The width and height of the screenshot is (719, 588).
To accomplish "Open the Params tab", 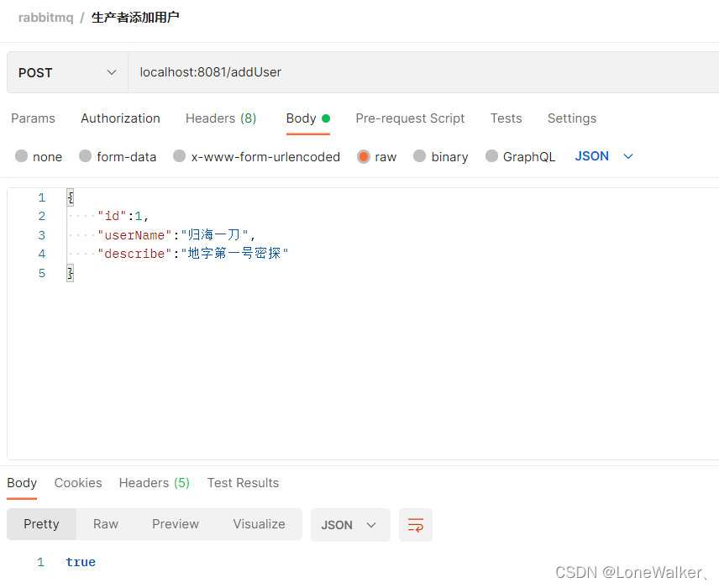I will pyautogui.click(x=33, y=118).
